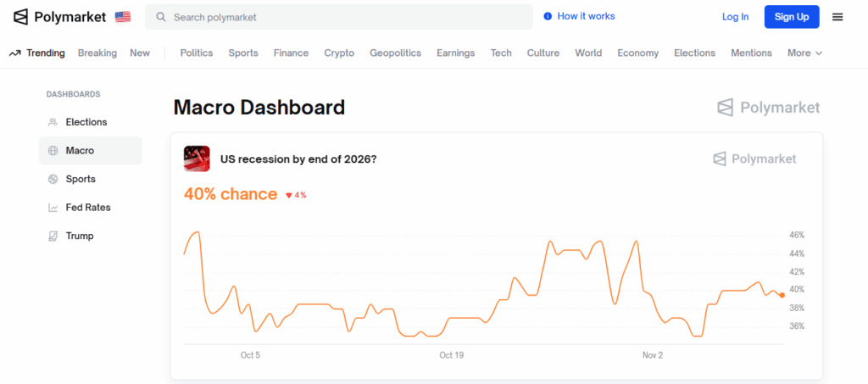
Task: Click the US flag region icon
Action: tap(123, 17)
